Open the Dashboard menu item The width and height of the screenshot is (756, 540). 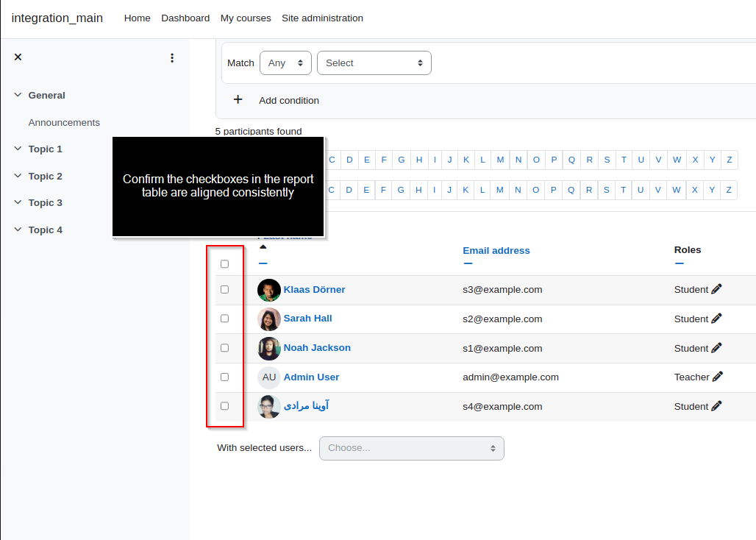185,18
